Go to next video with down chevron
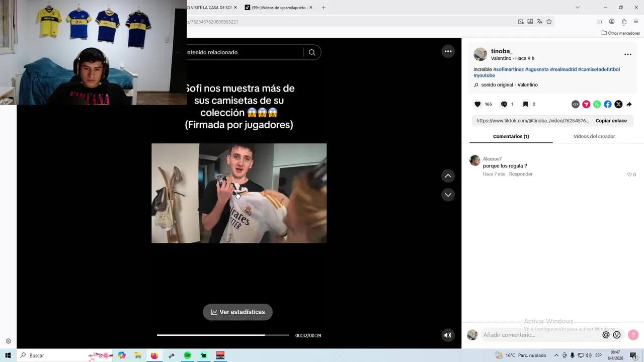This screenshot has width=644, height=362. click(x=448, y=195)
